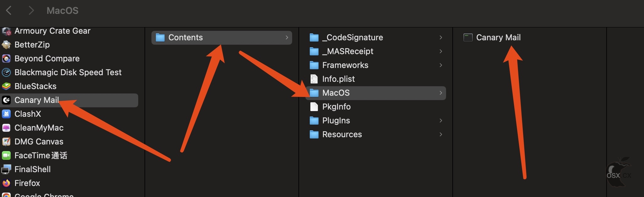Screen dimensions: 644x197
Task: Click the Firefox app icon
Action: pyautogui.click(x=6, y=183)
